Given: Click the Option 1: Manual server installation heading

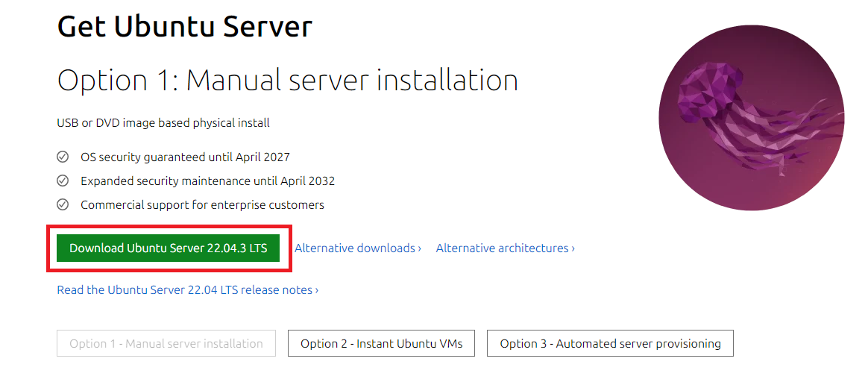Looking at the screenshot, I should [288, 81].
